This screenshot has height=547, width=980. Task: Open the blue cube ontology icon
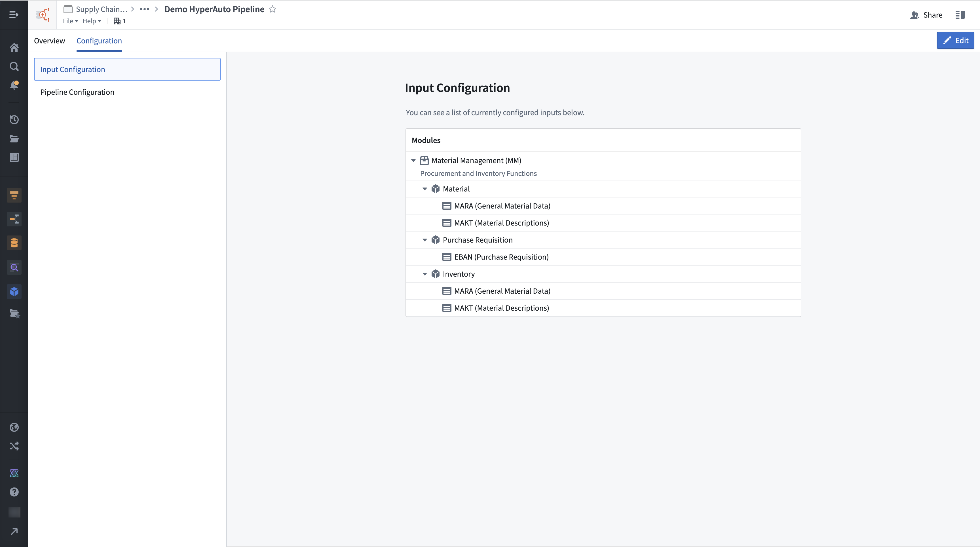[14, 292]
